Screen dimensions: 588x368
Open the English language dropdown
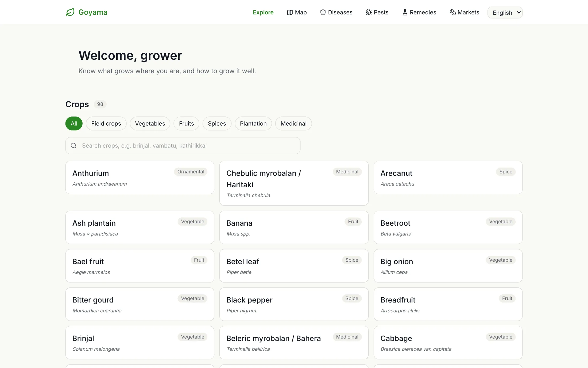tap(505, 13)
